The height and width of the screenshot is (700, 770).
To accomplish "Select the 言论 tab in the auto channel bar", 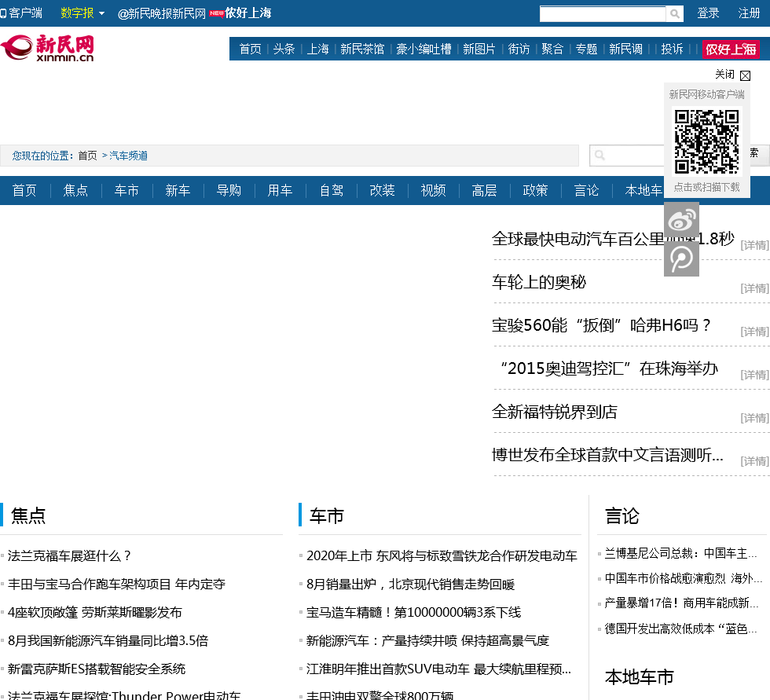I will [586, 190].
